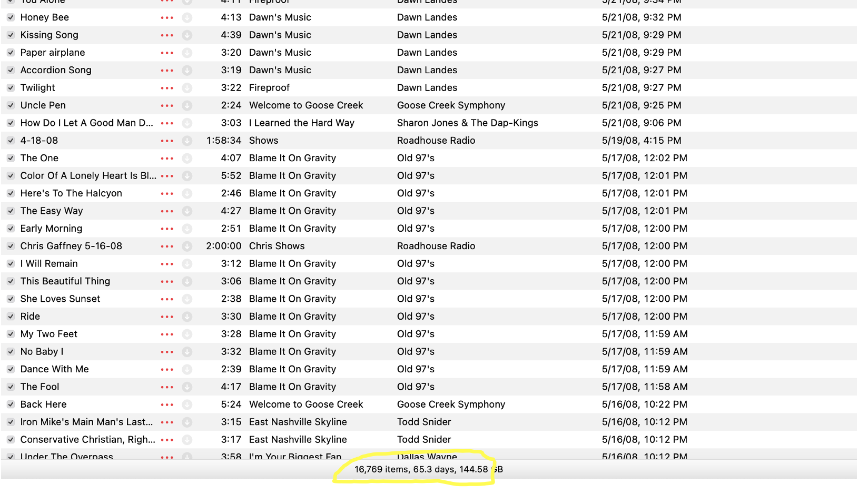
Task: Toggle the checkbox for How Do I Let A Good Man D...
Action: 11,123
